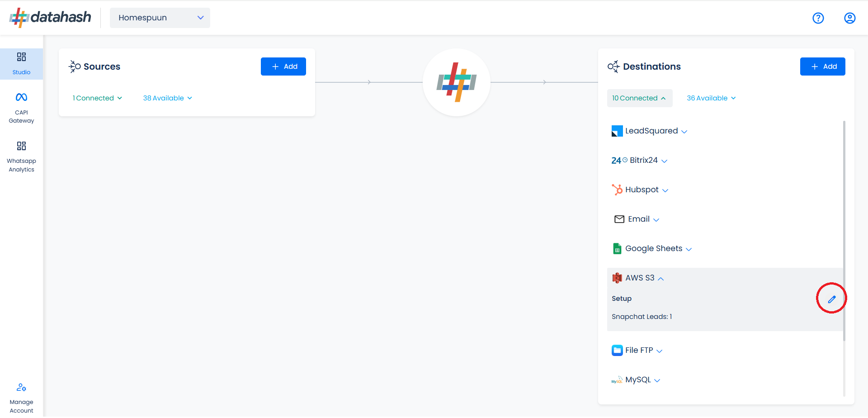Click the Hubspot logo icon
Viewport: 868px width, 418px height.
click(617, 190)
